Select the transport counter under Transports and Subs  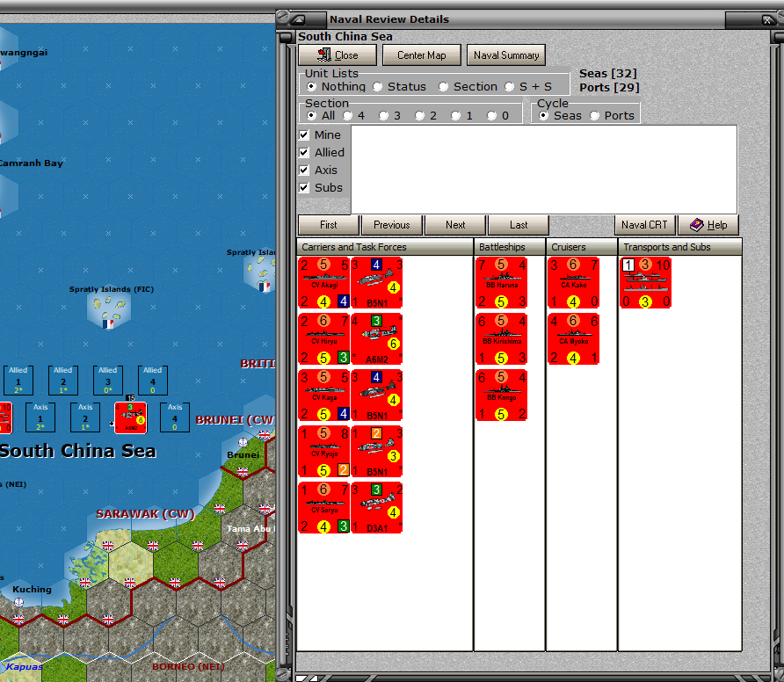(x=646, y=283)
